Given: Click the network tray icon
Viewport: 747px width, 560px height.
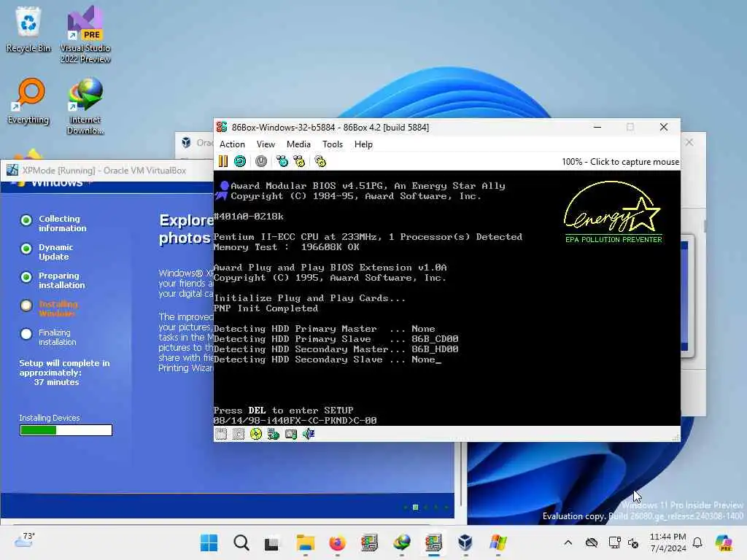Looking at the screenshot, I should click(x=614, y=542).
